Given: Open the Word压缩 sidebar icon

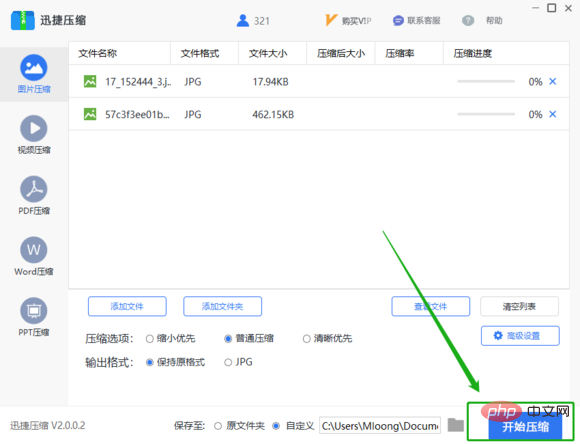Looking at the screenshot, I should tap(34, 250).
